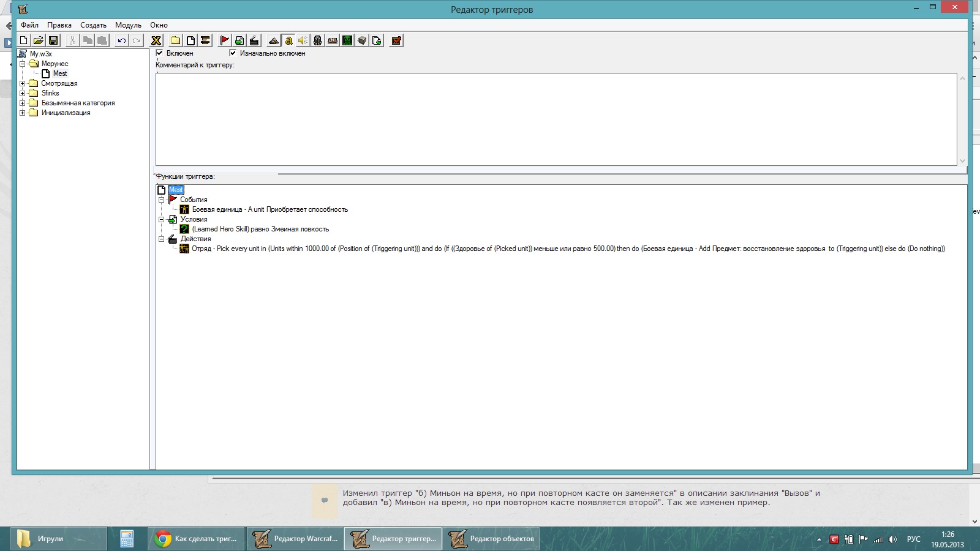This screenshot has height=551, width=980.
Task: Open the Variables editor (yellow X icon)
Action: pyautogui.click(x=156, y=40)
